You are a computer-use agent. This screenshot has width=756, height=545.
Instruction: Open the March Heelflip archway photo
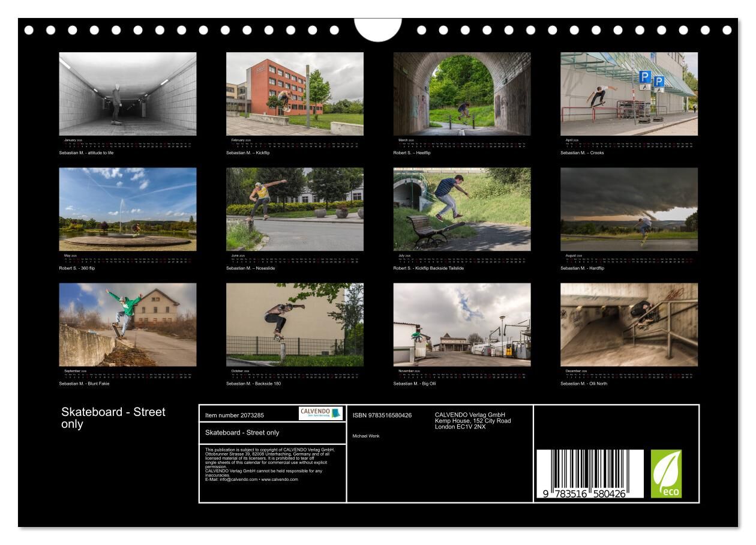461,94
